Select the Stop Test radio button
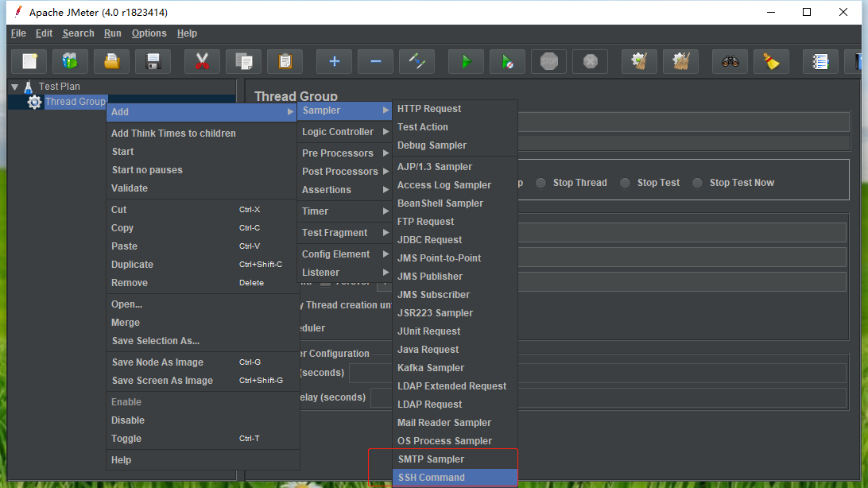 625,182
